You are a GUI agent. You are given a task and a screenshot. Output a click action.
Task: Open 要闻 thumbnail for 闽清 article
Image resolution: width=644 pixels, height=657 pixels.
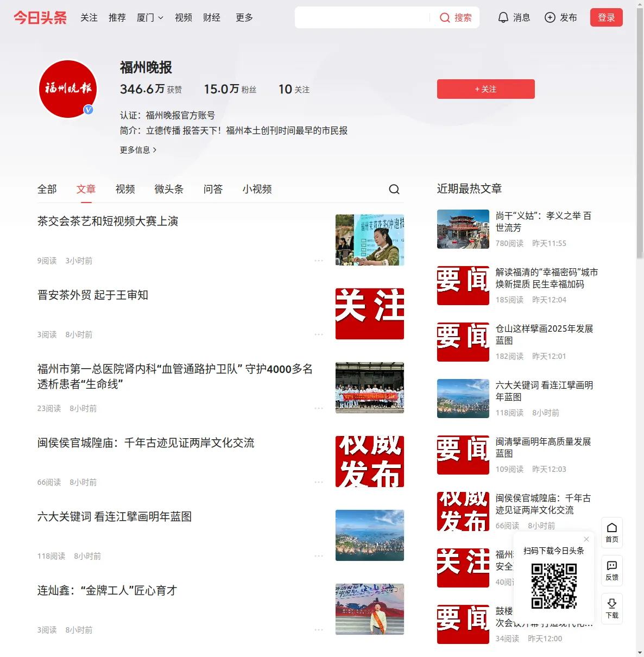[463, 455]
